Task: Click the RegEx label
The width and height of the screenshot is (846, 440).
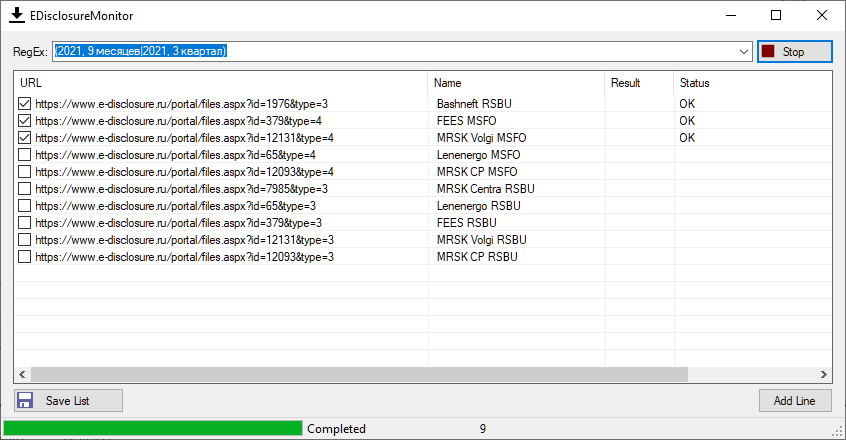Action: coord(30,52)
